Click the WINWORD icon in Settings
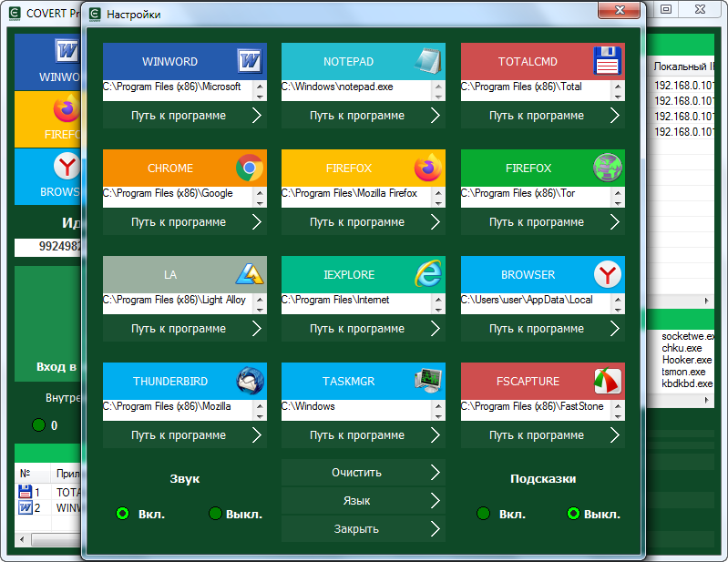 point(250,61)
